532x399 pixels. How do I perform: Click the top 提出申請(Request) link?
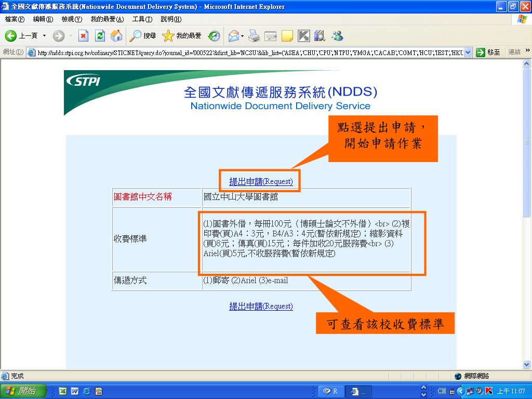(261, 181)
